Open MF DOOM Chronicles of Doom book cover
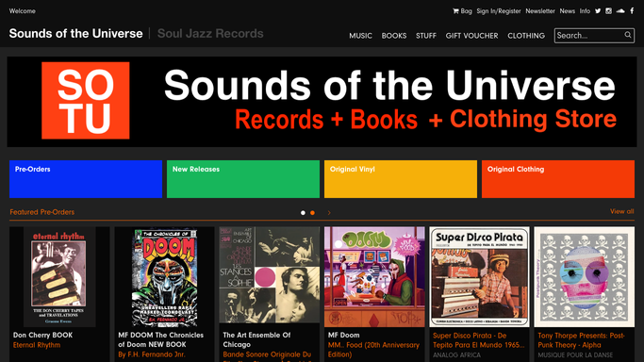Screen dimensions: 644x362 [x=164, y=277]
